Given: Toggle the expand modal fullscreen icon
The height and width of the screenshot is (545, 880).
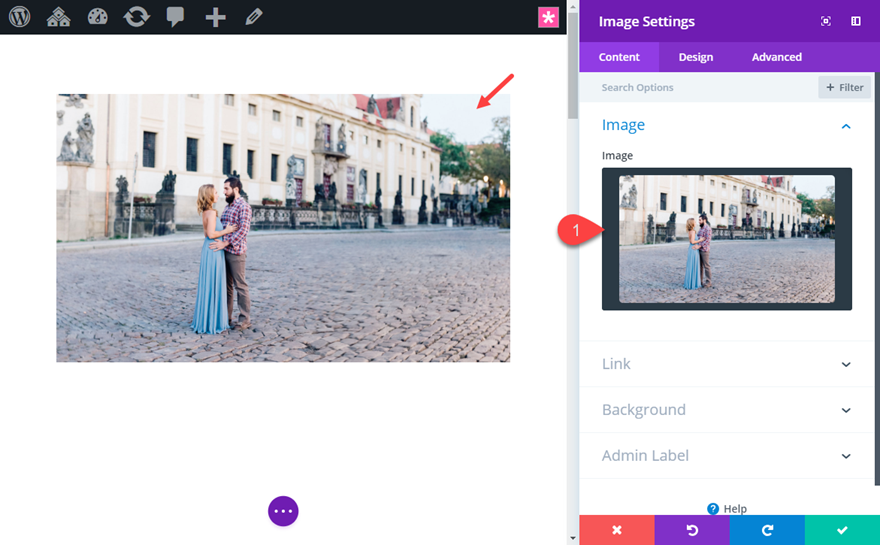Looking at the screenshot, I should [x=826, y=21].
